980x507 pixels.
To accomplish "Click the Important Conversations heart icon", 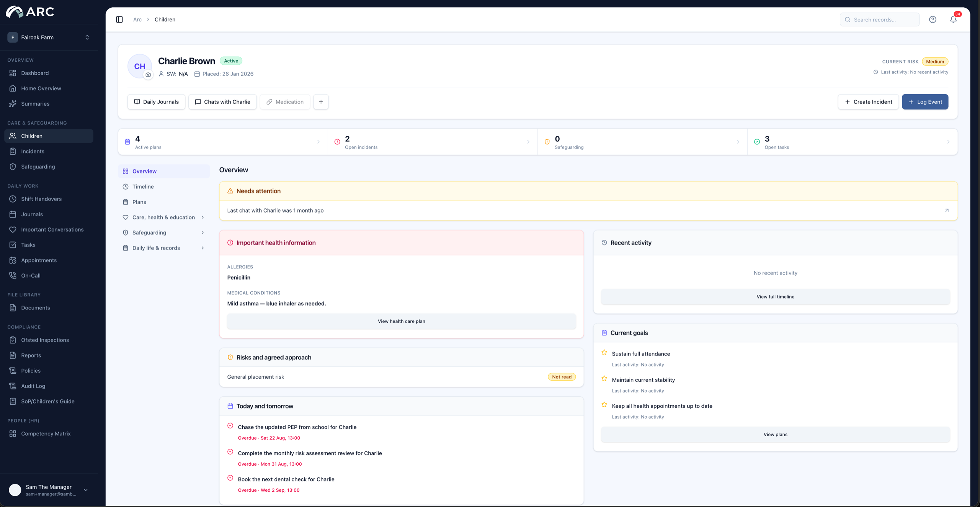I will click(13, 229).
